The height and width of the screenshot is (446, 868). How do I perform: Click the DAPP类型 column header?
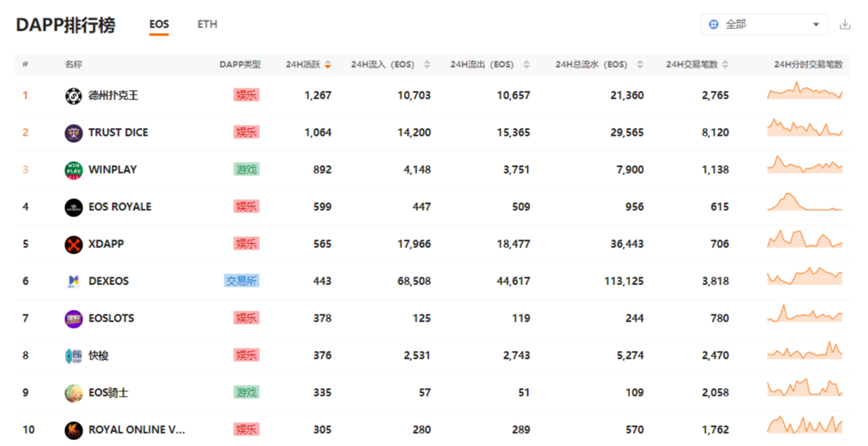point(240,65)
